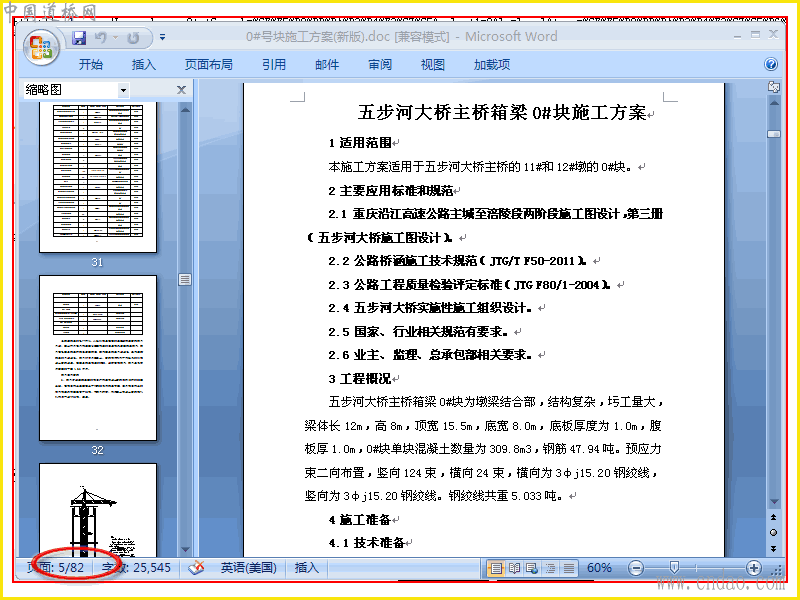Switch to Full Screen Reading view
The image size is (800, 600).
coord(514,568)
